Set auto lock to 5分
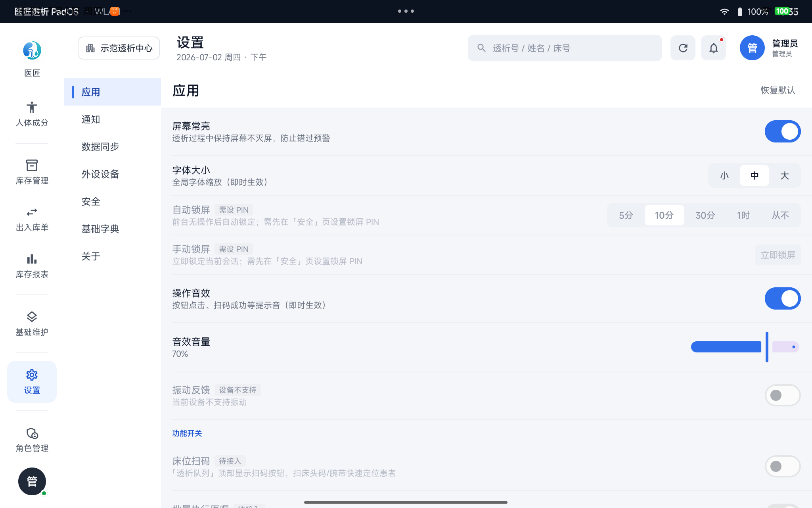This screenshot has height=508, width=812. (x=626, y=215)
